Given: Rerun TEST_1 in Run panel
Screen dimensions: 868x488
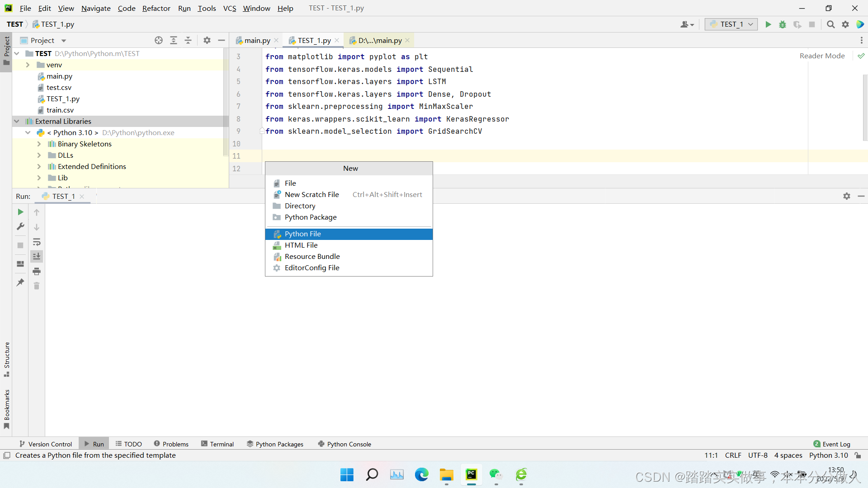Looking at the screenshot, I should [20, 212].
